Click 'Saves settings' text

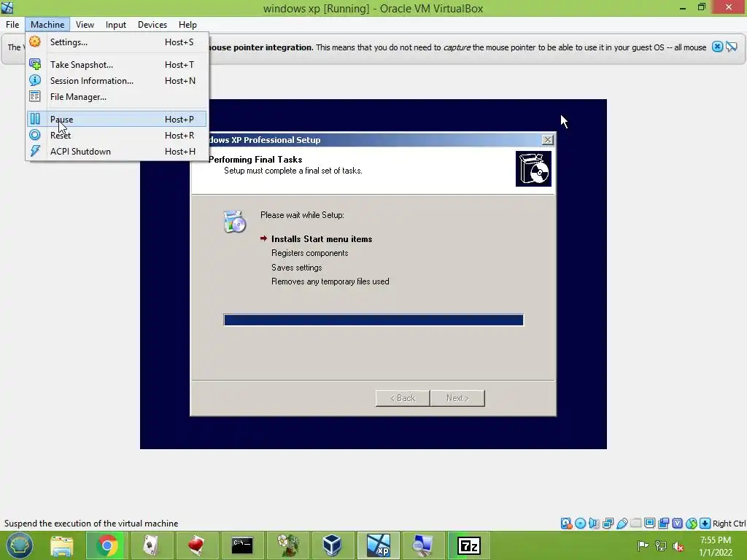[296, 267]
